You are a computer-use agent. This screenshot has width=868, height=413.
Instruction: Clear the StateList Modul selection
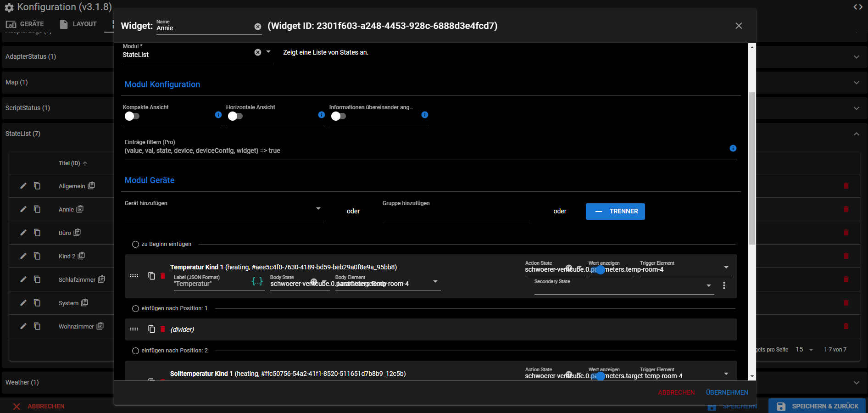(x=258, y=52)
